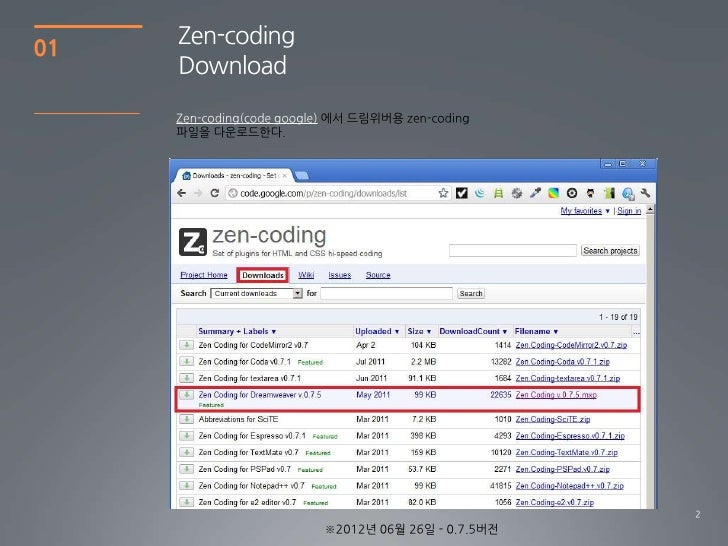Click the checkmark extension icon in toolbar
Screen dimensions: 728x546
(462, 193)
